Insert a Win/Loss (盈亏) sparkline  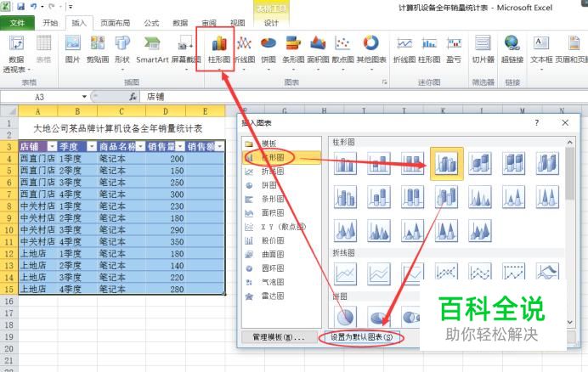[454, 48]
